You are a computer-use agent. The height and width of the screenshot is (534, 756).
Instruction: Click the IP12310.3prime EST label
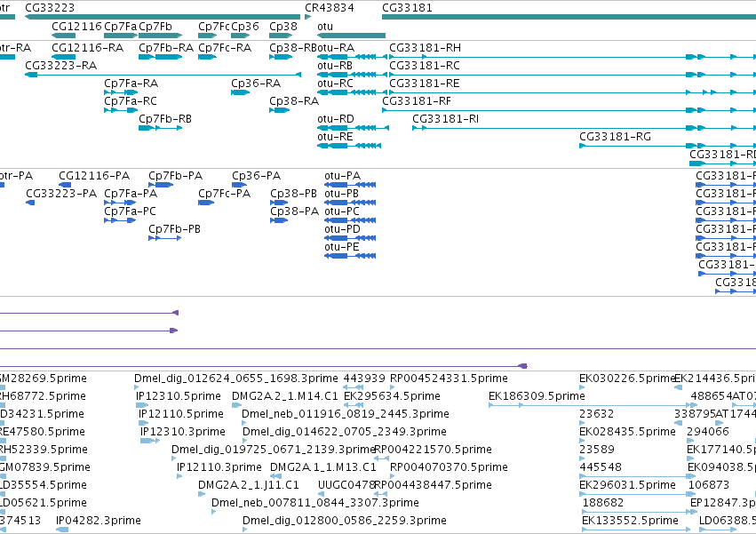point(183,432)
